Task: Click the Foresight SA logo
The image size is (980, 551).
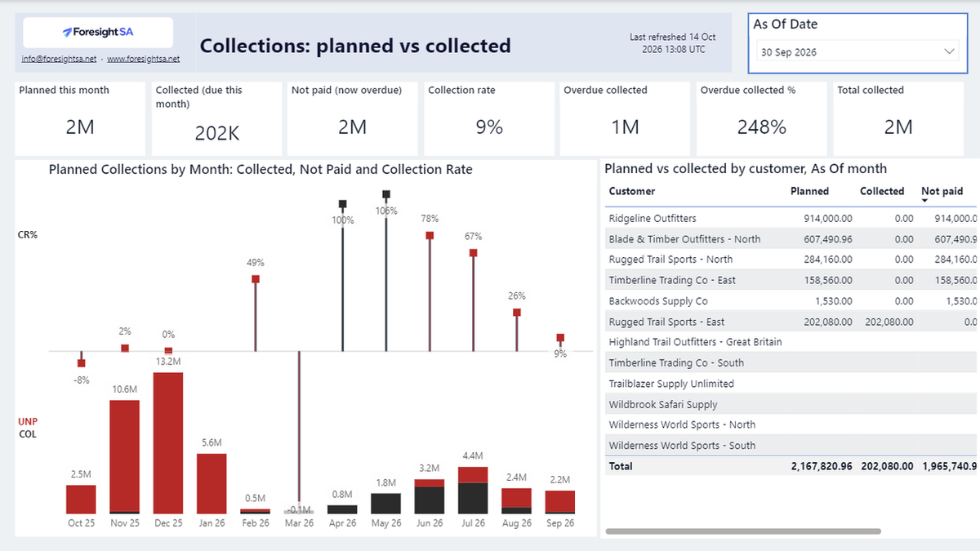Action: click(x=98, y=33)
